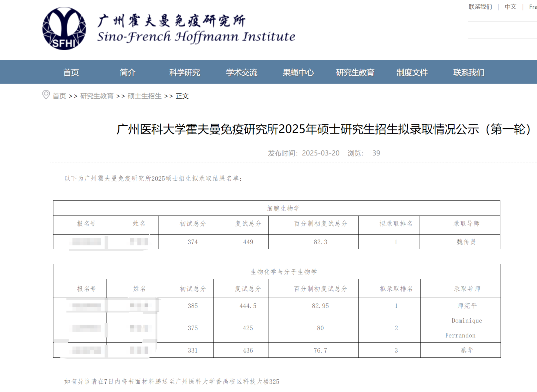Click the location pin icon before breadcrumb
The image size is (537, 392).
46,95
